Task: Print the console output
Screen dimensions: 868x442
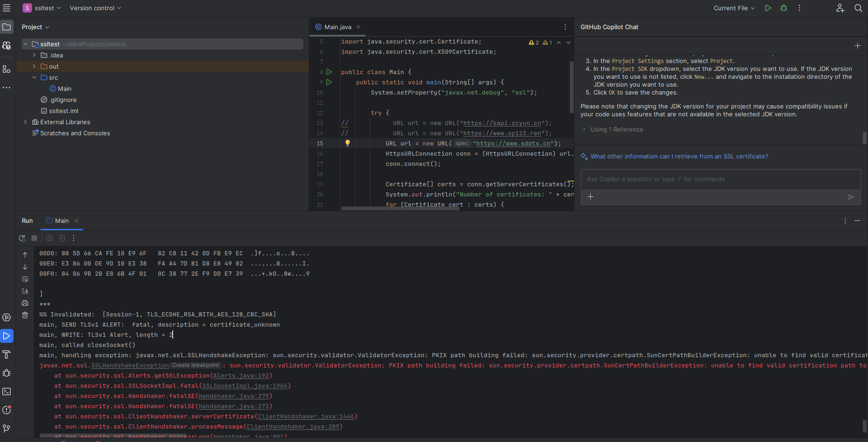Action: coord(25,303)
